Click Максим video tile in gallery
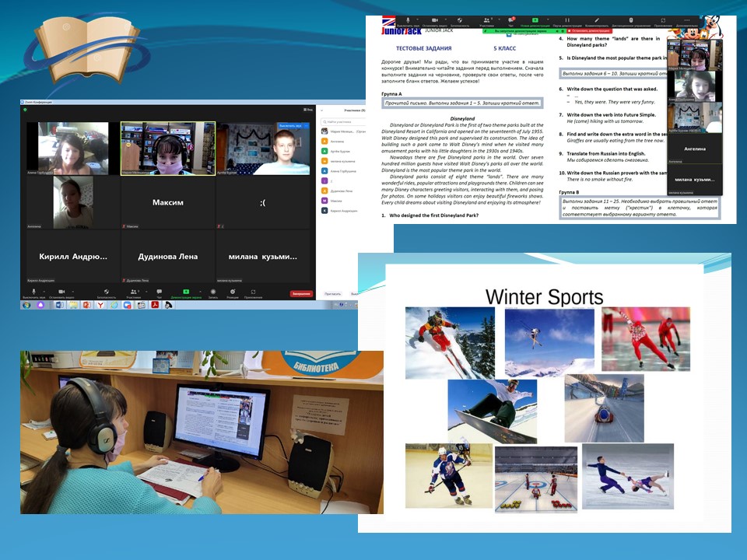Image resolution: width=747 pixels, height=560 pixels. [168, 202]
